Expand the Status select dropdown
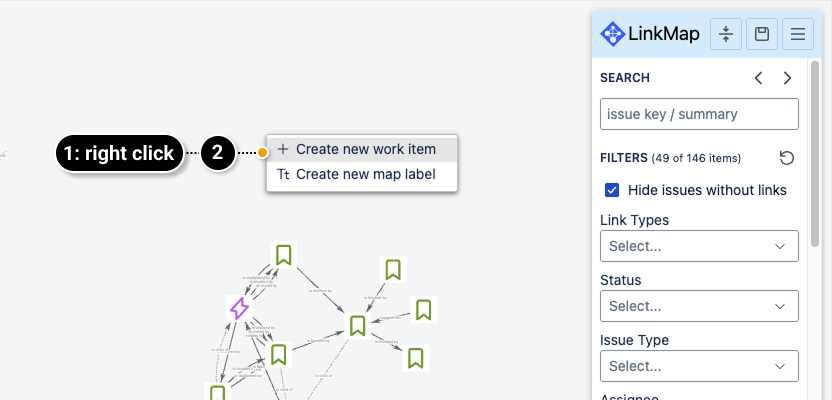 (x=699, y=306)
